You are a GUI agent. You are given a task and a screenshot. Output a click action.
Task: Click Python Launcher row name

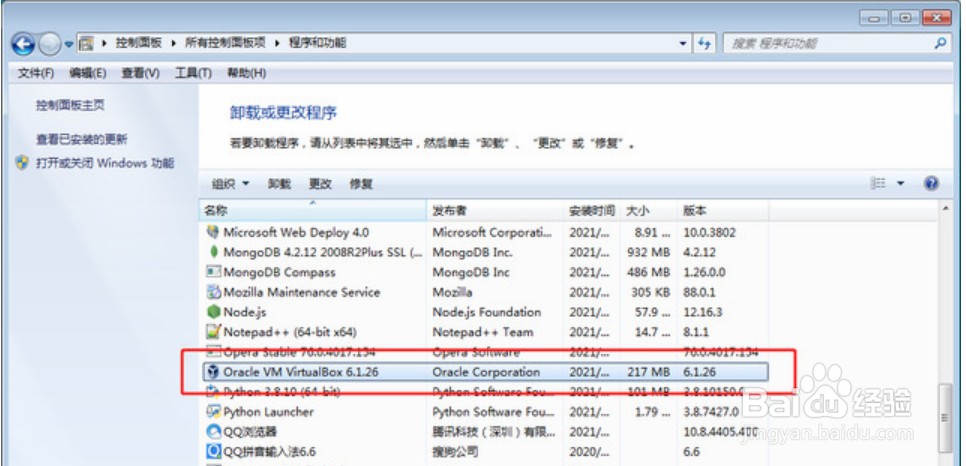[x=268, y=412]
